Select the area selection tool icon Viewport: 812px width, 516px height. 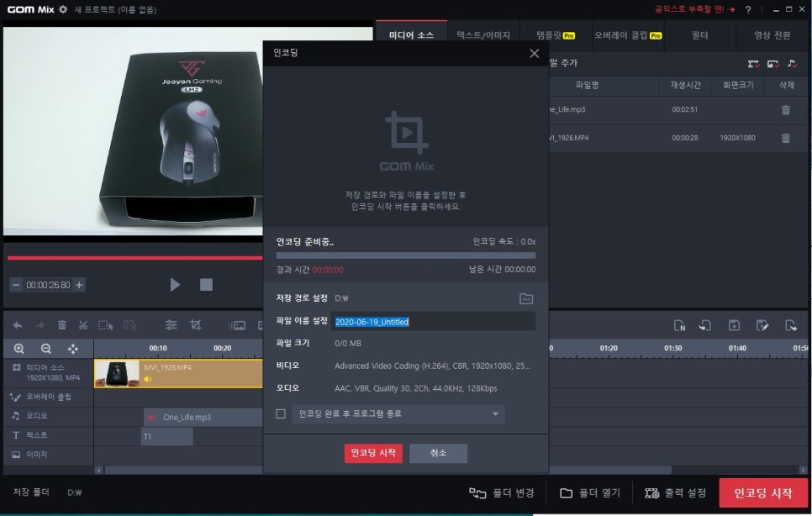[106, 325]
